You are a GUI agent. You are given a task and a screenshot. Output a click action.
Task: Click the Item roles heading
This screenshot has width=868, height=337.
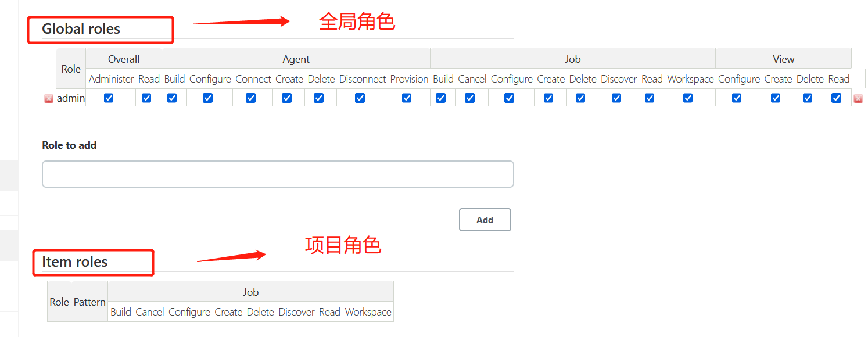(74, 262)
